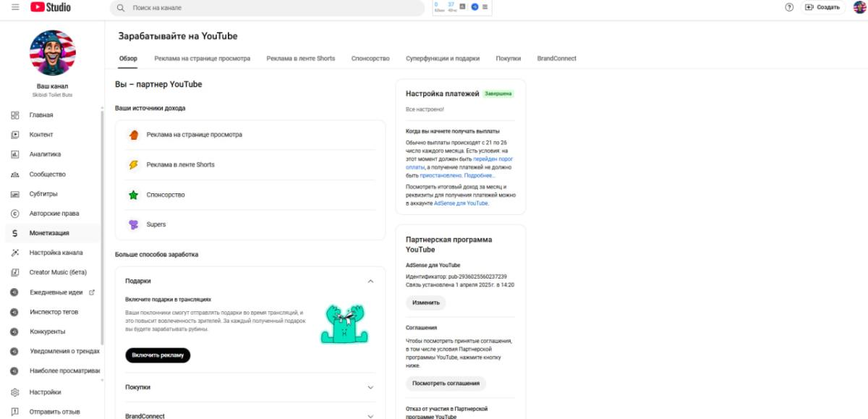Click the blue round extension icon in header
Image resolution: width=868 pixels, height=419 pixels.
coord(475,7)
